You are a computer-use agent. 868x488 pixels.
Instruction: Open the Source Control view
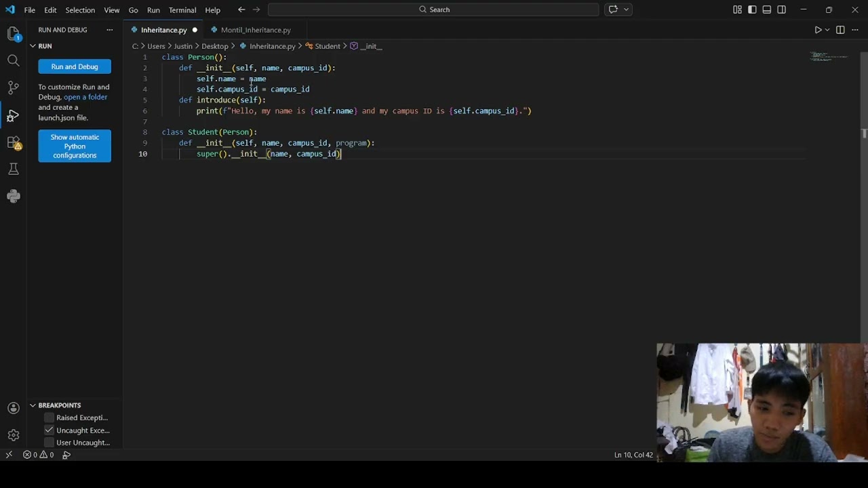(x=13, y=88)
